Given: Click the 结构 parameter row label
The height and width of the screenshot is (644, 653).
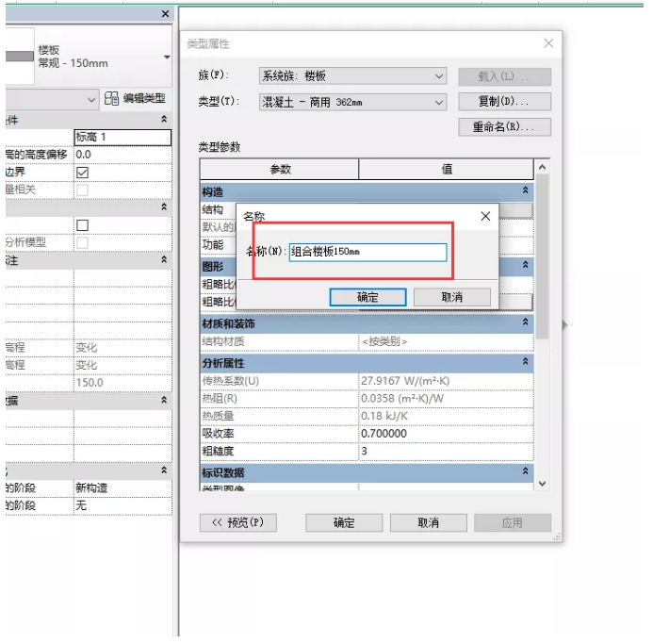Looking at the screenshot, I should coord(213,209).
